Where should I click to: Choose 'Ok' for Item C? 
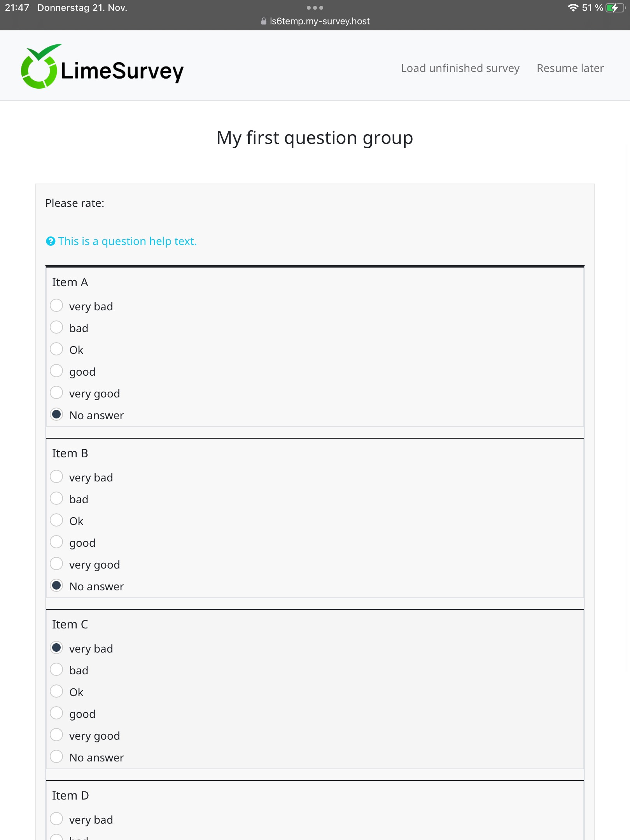[x=57, y=691]
